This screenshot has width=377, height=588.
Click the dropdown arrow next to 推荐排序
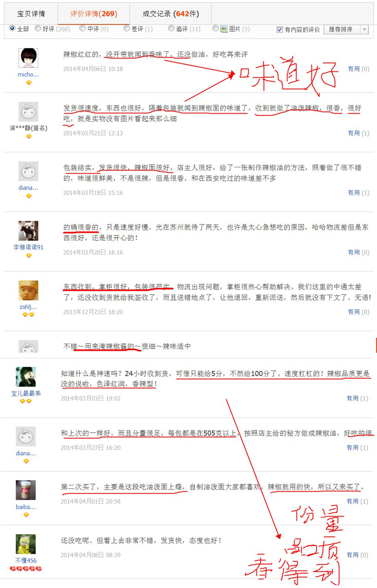(x=364, y=29)
